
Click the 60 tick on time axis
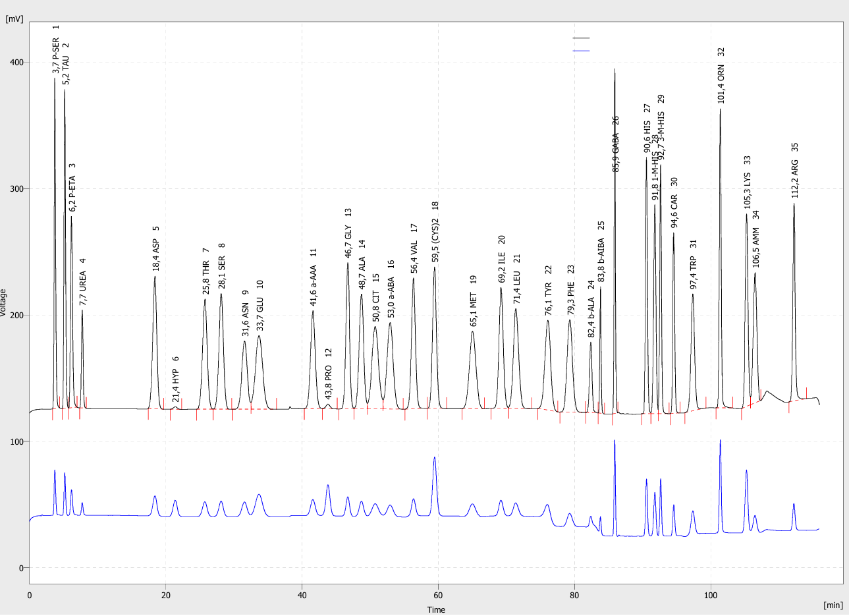click(438, 595)
